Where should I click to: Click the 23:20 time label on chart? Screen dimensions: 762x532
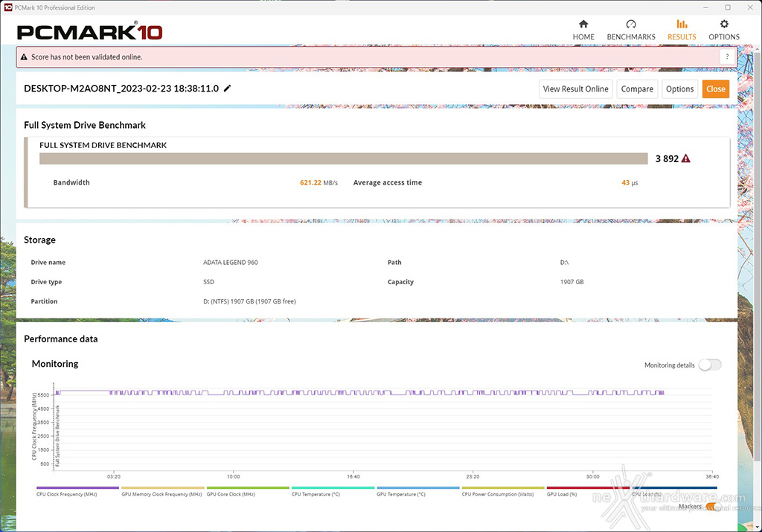(x=473, y=477)
